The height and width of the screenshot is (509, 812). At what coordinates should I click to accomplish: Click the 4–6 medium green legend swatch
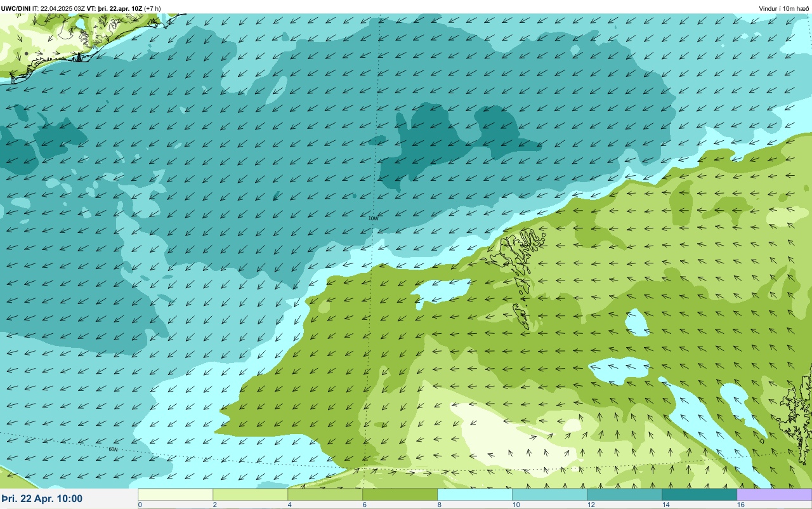point(325,494)
